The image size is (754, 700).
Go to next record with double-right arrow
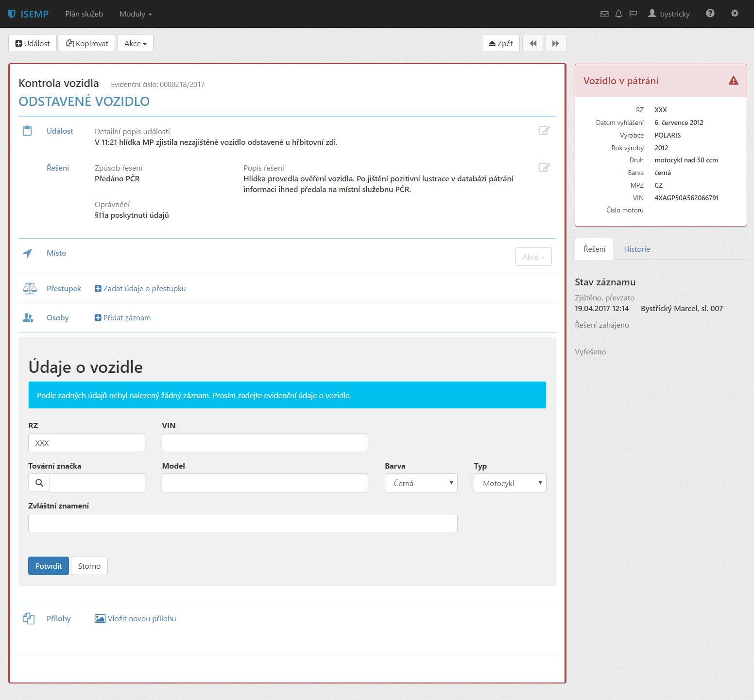click(x=556, y=43)
